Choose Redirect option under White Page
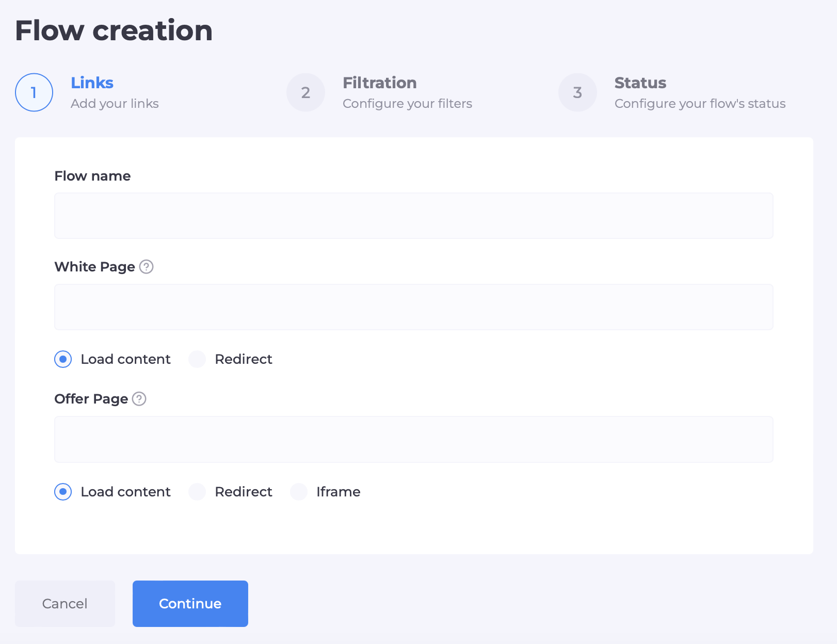This screenshot has width=837, height=644. [197, 359]
